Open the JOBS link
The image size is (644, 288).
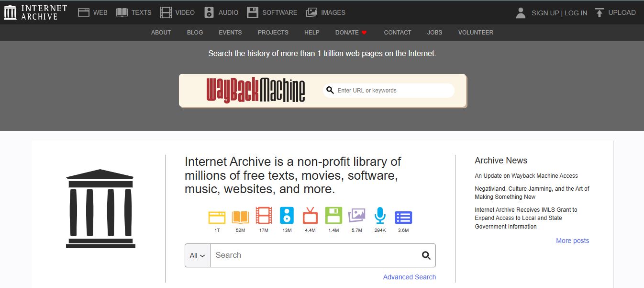pos(434,33)
